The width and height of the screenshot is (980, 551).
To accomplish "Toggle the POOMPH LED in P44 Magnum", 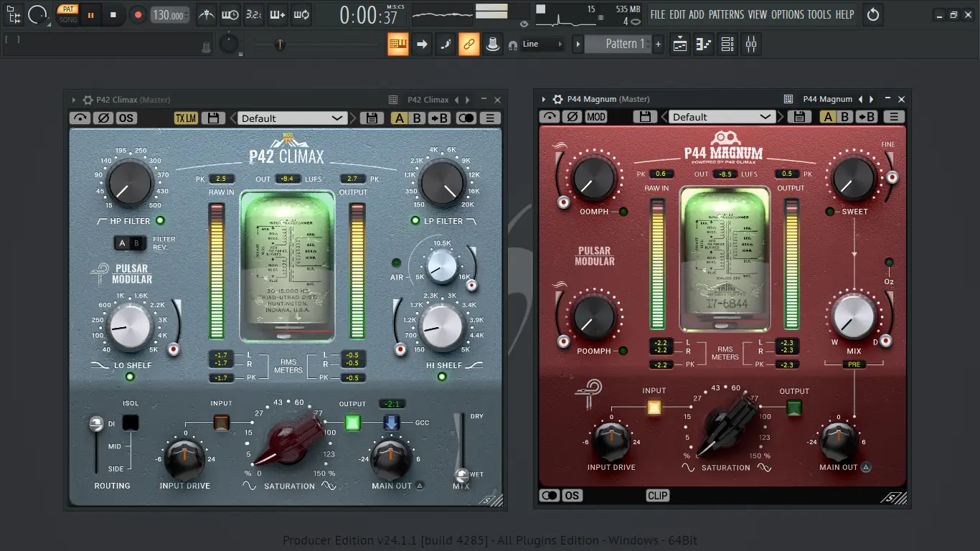I will pyautogui.click(x=623, y=351).
